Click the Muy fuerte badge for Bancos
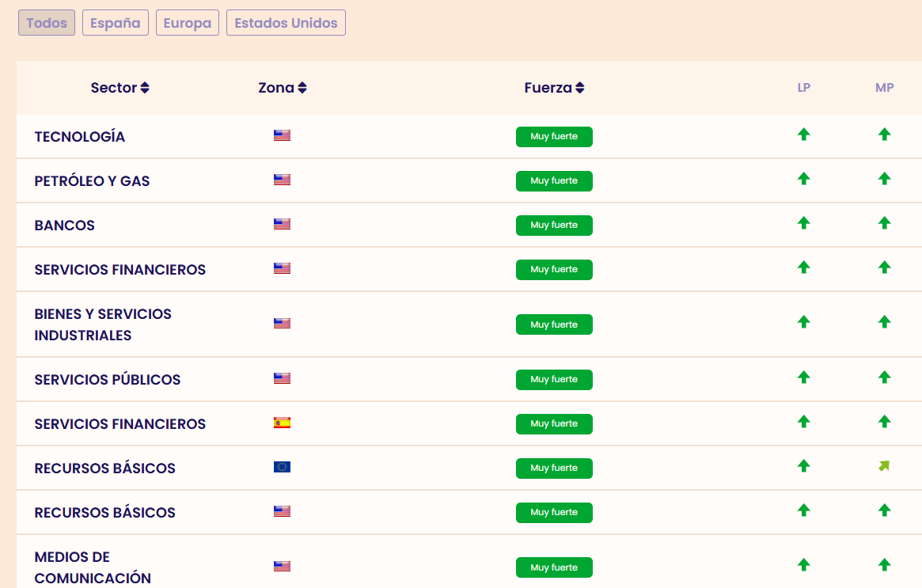This screenshot has width=922, height=588. (554, 226)
